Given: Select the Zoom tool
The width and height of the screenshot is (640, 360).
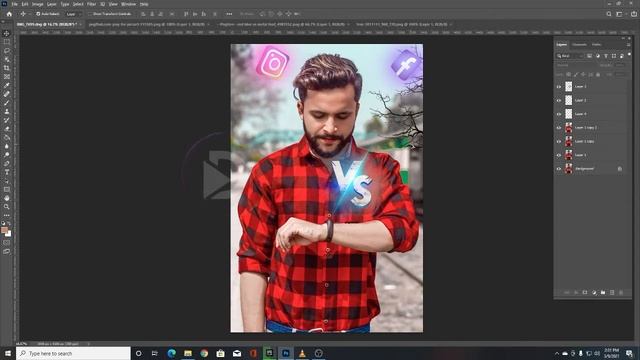Looking at the screenshot, I should pyautogui.click(x=7, y=207).
